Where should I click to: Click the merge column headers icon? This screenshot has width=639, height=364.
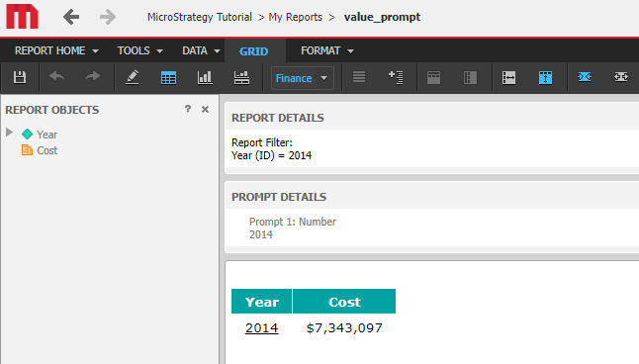(x=433, y=77)
